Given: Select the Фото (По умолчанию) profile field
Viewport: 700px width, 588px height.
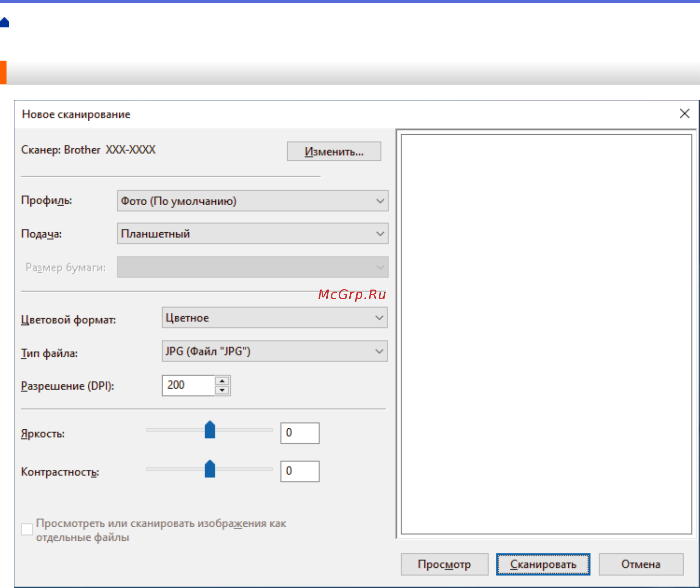Looking at the screenshot, I should tap(240, 201).
